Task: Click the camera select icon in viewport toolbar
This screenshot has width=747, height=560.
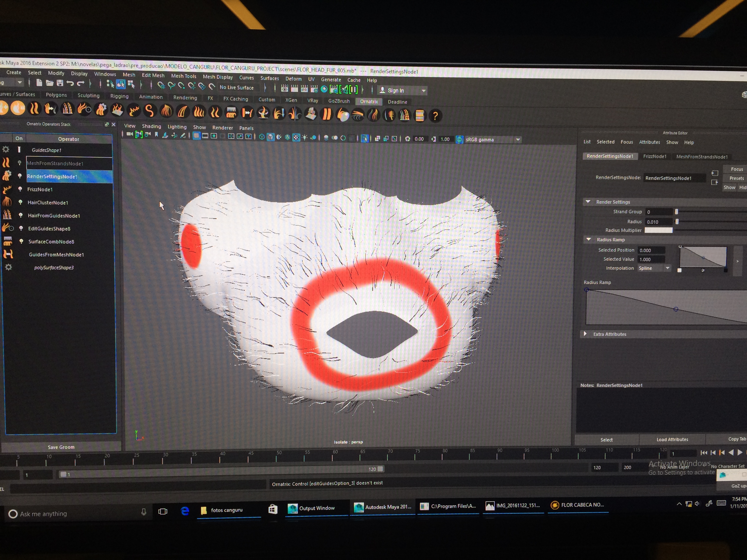Action: coord(130,134)
